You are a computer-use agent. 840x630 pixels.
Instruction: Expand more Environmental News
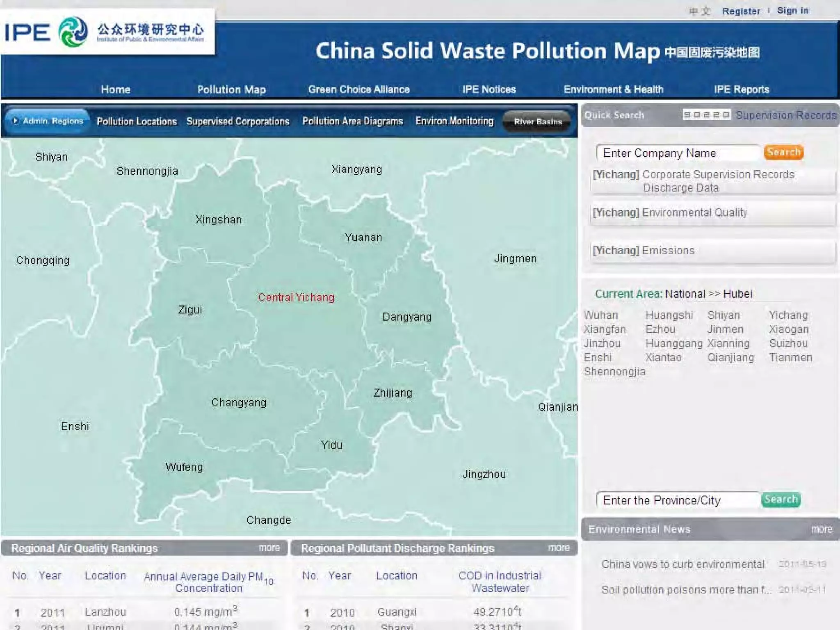(x=821, y=529)
